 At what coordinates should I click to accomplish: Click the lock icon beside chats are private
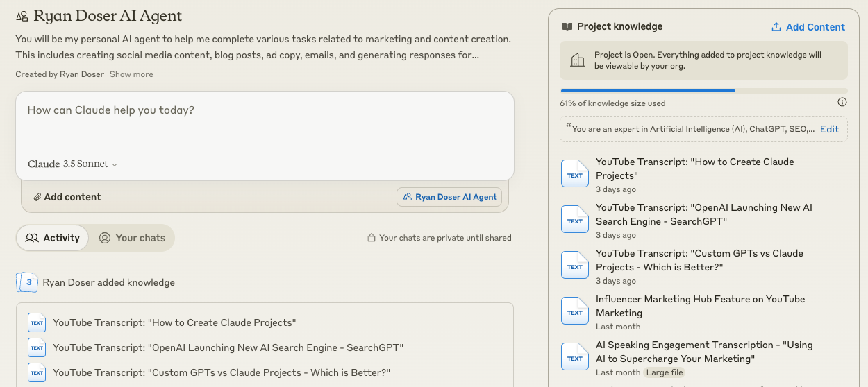click(372, 238)
